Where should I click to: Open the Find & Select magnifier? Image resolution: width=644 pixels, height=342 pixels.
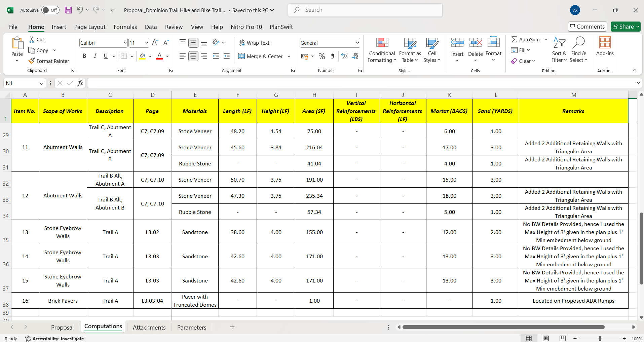[578, 43]
